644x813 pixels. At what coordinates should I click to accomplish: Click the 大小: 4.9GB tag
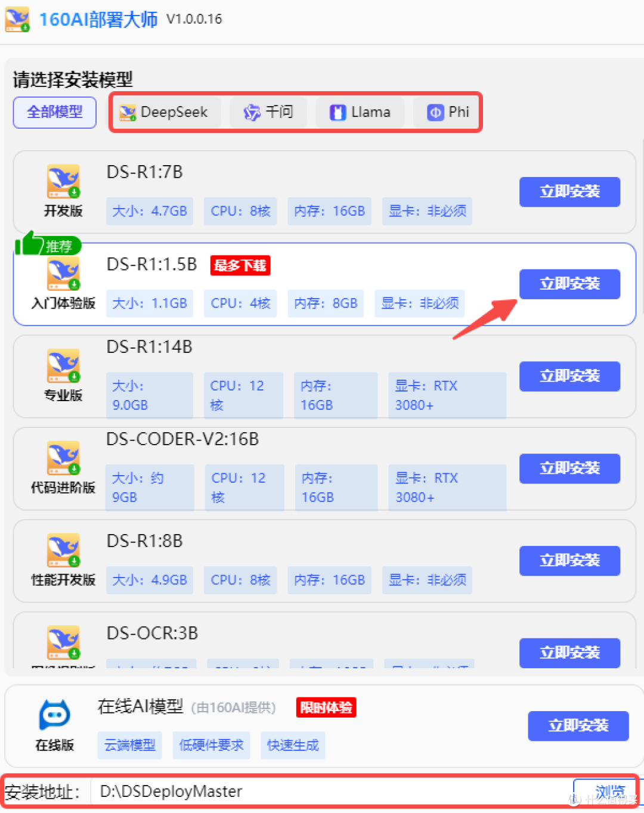[x=150, y=580]
